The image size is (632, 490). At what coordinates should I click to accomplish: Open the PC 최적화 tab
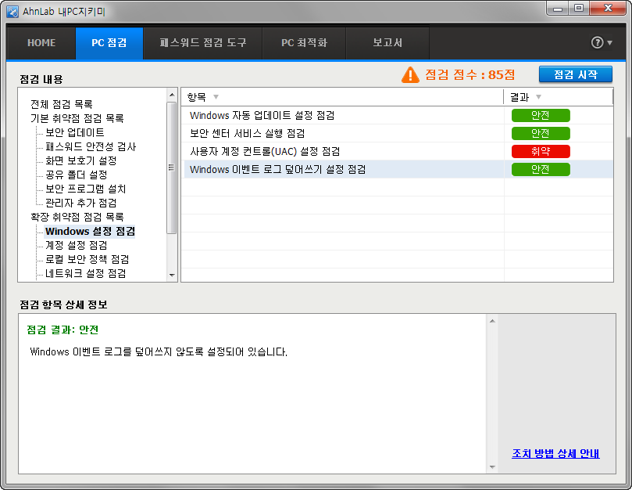[304, 43]
